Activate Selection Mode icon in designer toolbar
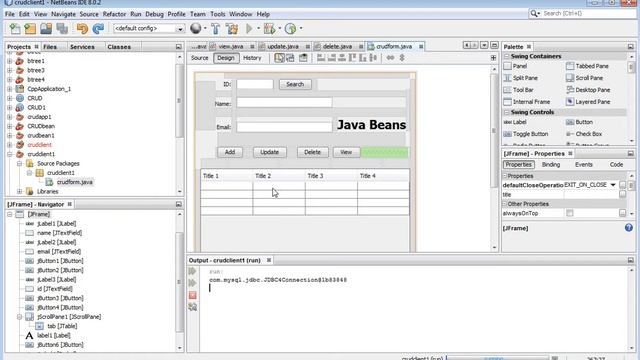 pyautogui.click(x=279, y=58)
